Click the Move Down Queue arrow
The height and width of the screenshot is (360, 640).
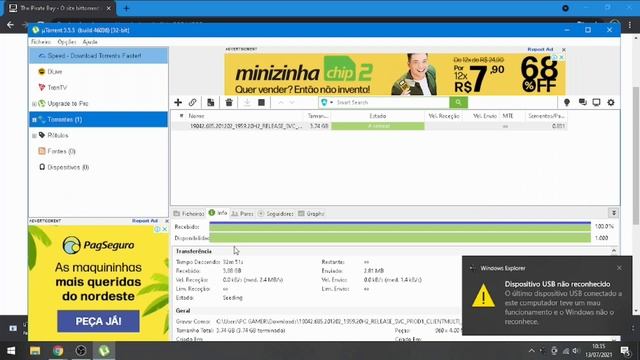[x=292, y=102]
